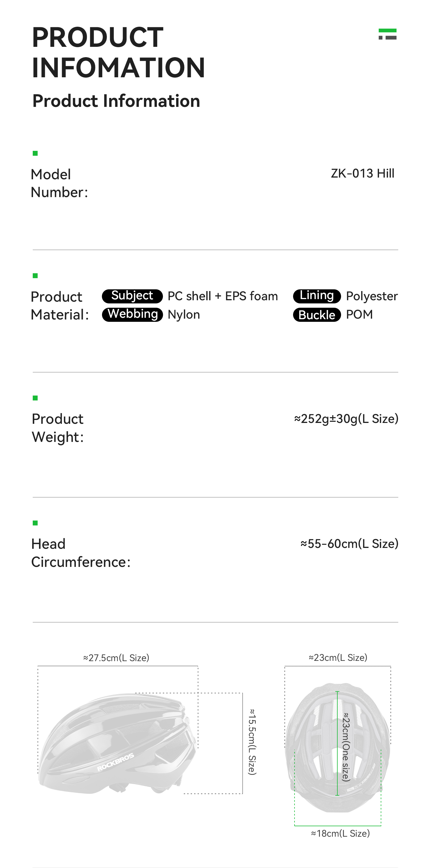Click the ≈252g±30g(L Size) weight value
Viewport: 431px width, 868px height.
click(x=346, y=419)
